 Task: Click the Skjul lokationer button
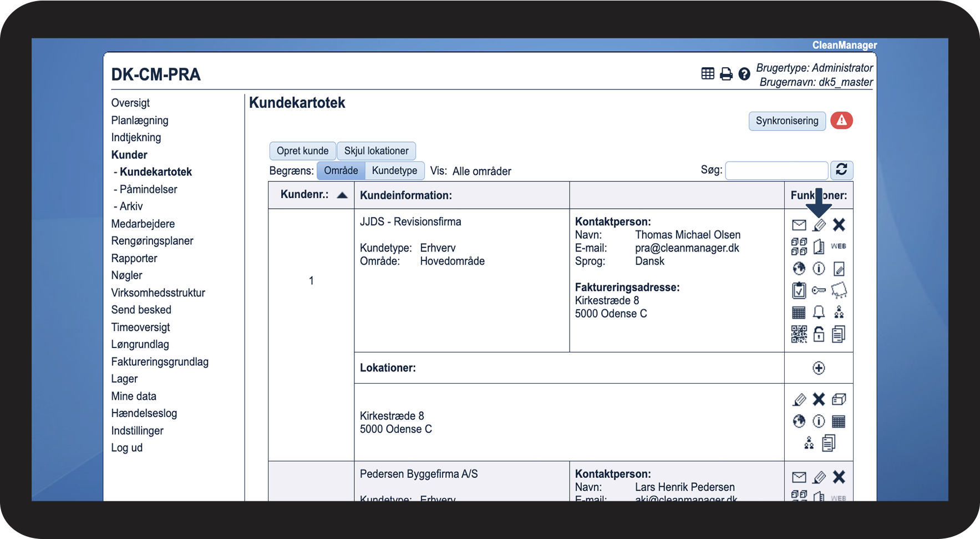(x=377, y=150)
